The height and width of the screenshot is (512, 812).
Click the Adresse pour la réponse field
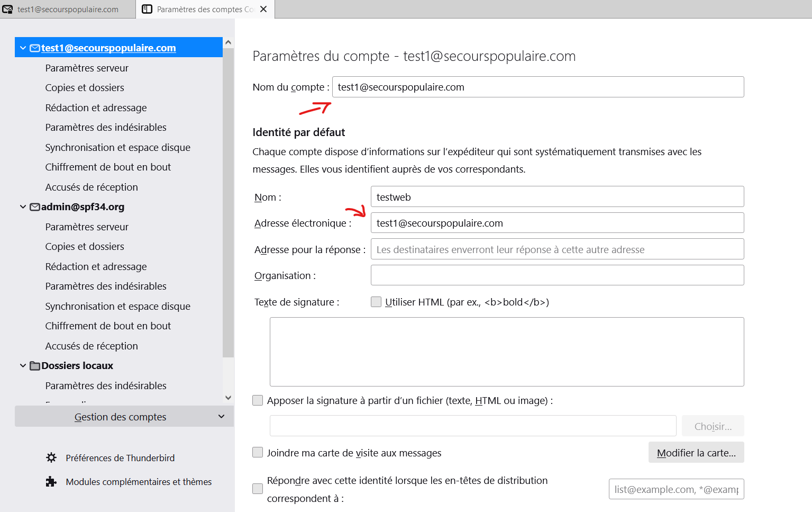tap(557, 249)
